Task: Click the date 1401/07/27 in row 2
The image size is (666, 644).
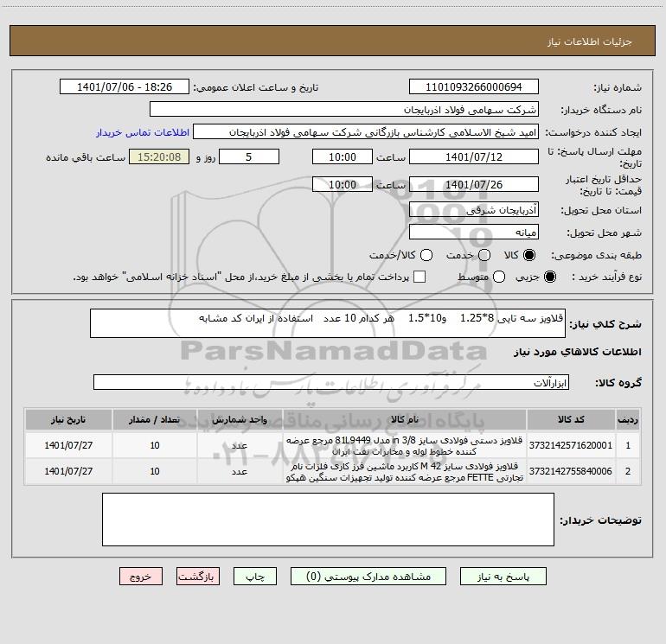Action: click(68, 471)
